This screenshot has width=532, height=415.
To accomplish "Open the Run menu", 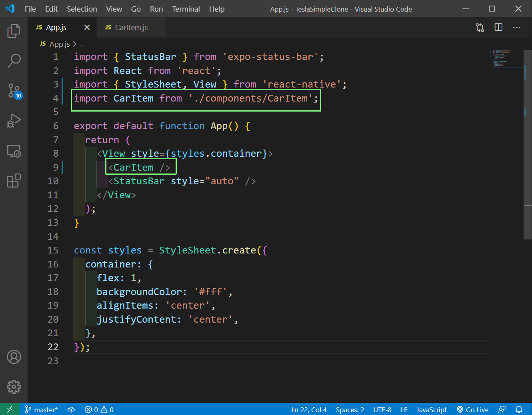I will coord(156,9).
